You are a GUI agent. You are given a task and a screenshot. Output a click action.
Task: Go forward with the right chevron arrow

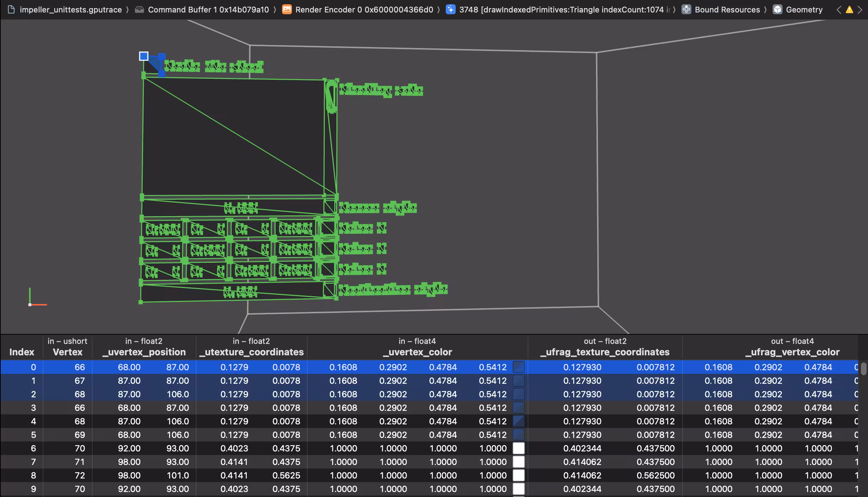pyautogui.click(x=860, y=10)
